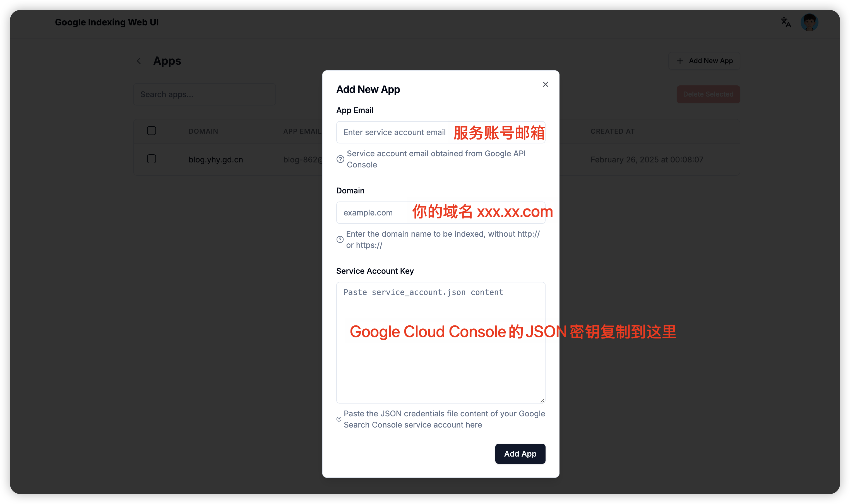Click the February 26, 2025 date cell
Viewport: 850px width, 504px height.
point(647,160)
